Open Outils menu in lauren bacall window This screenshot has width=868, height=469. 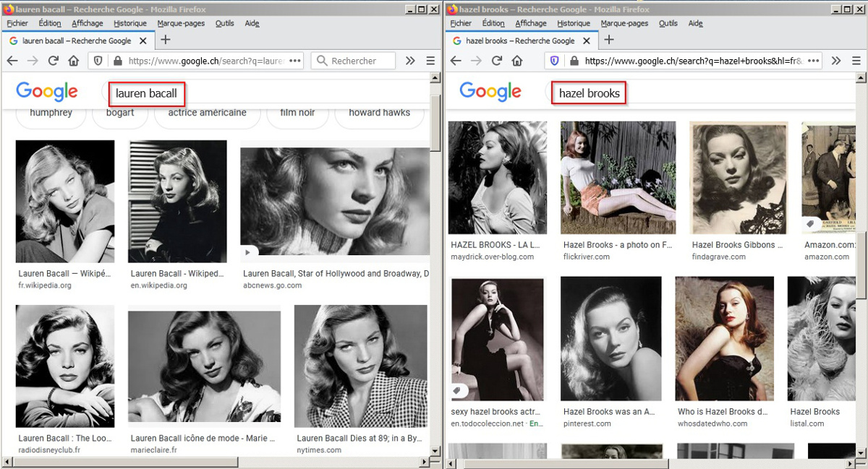[x=225, y=23]
